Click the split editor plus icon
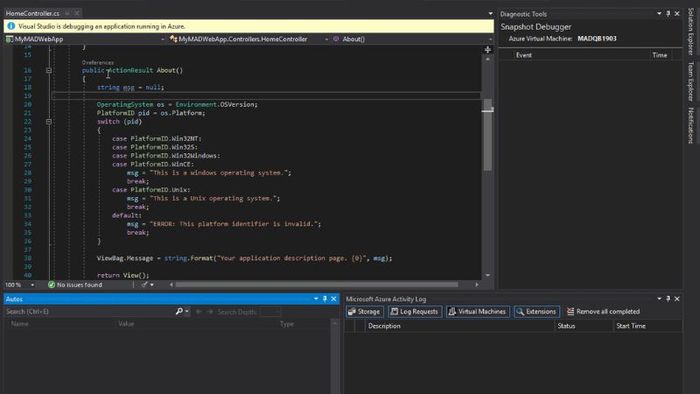The image size is (700, 394). click(488, 50)
